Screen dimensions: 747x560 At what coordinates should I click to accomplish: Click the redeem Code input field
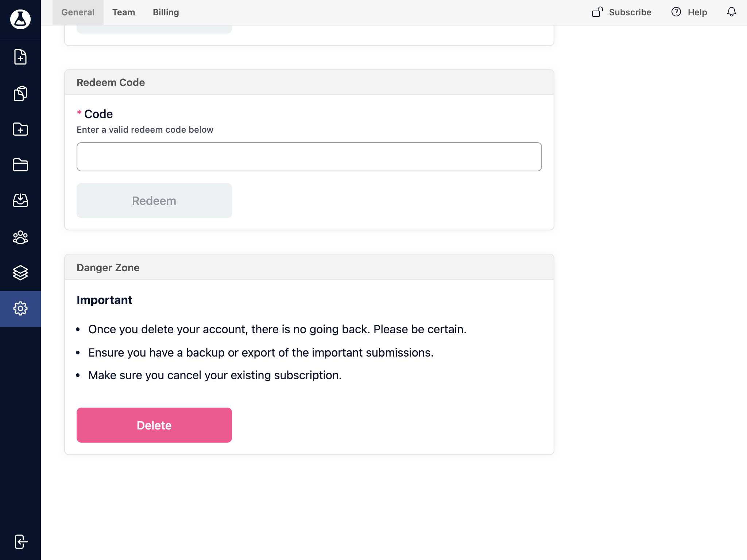tap(309, 157)
